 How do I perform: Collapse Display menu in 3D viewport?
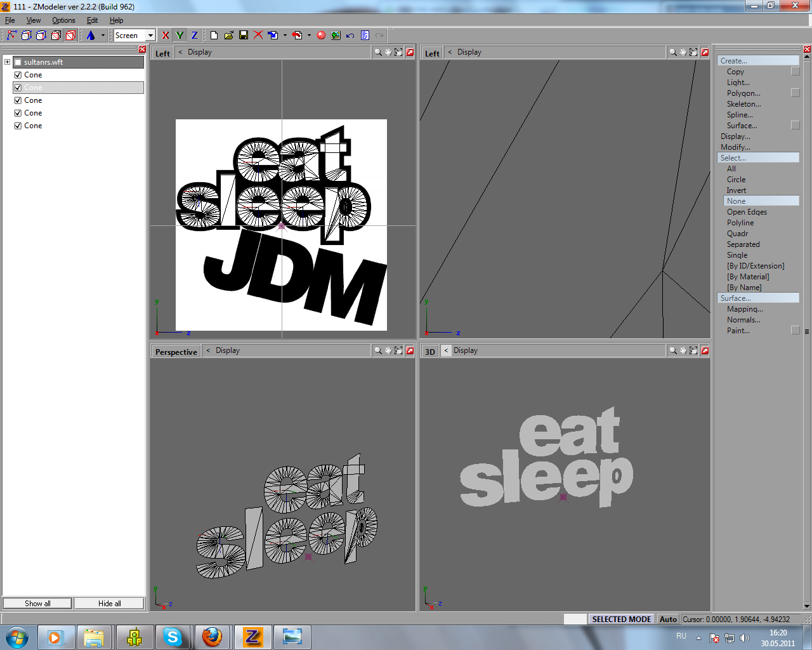click(x=446, y=350)
